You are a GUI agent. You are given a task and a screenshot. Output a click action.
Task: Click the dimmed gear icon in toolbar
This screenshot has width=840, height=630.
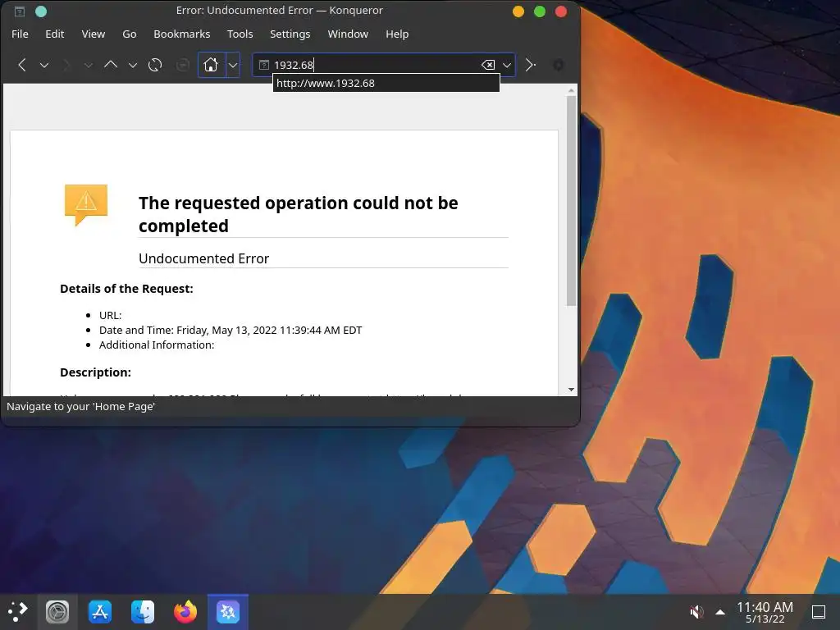[558, 65]
